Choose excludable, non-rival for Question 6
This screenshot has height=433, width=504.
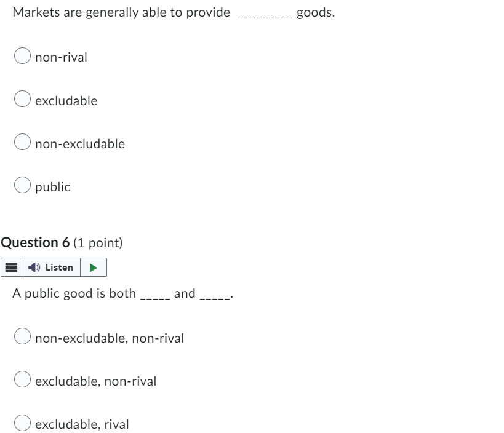pos(22,381)
